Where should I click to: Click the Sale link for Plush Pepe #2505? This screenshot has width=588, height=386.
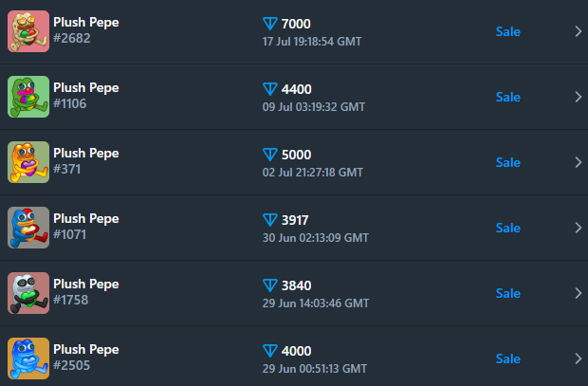(x=507, y=358)
